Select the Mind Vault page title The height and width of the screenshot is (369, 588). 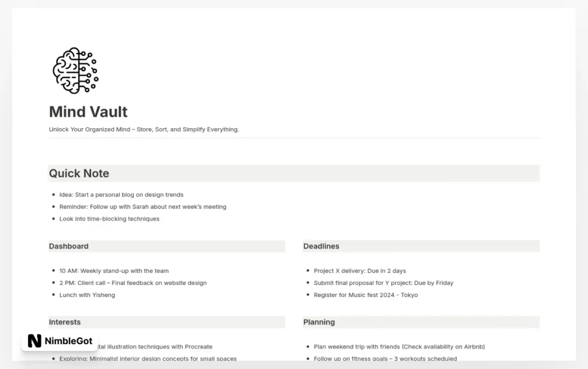click(x=88, y=112)
